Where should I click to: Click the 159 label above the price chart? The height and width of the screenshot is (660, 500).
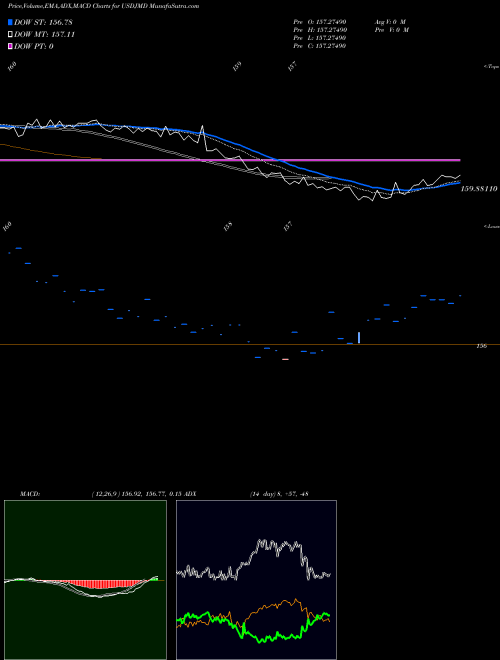[237, 66]
